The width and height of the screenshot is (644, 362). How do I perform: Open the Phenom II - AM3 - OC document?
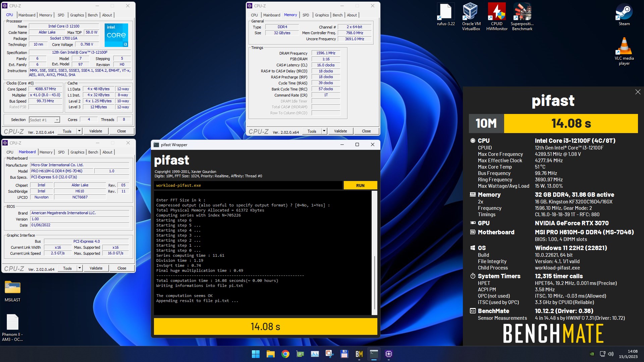(12, 328)
